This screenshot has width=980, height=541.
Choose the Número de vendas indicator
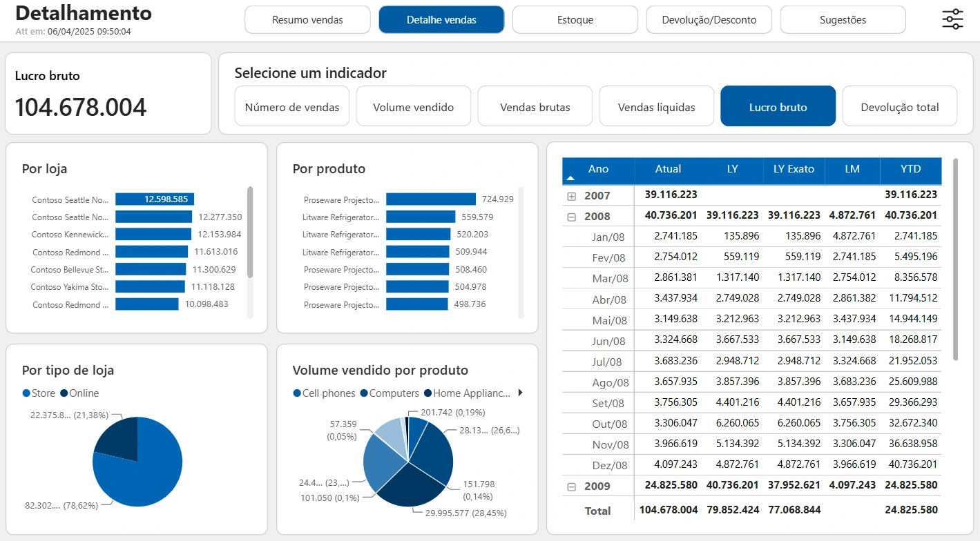(x=292, y=106)
